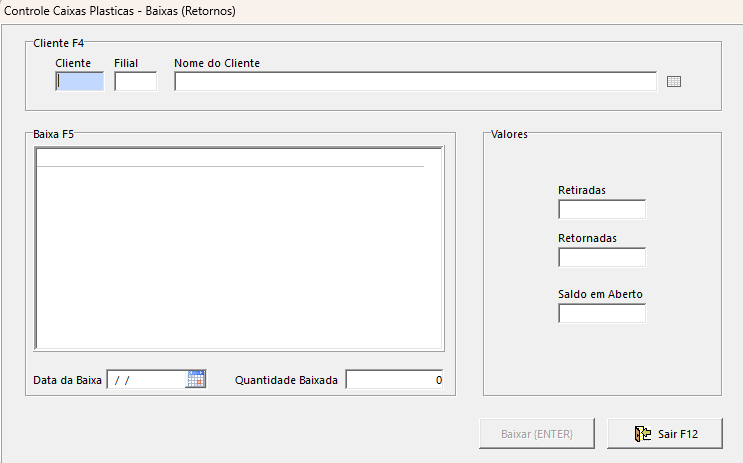Click the Data da Baixa label
This screenshot has height=463, width=743.
(x=67, y=381)
